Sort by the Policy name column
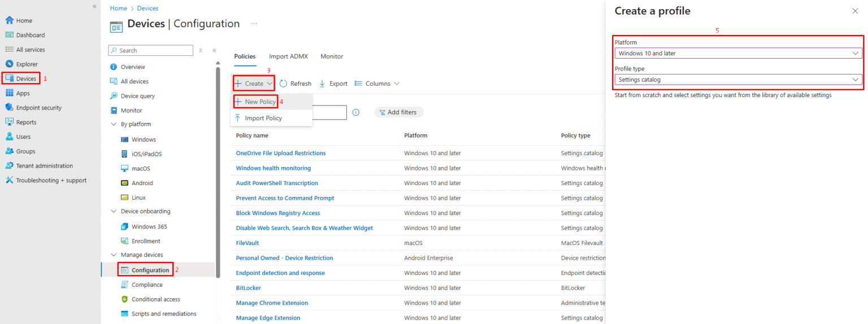 (x=252, y=135)
